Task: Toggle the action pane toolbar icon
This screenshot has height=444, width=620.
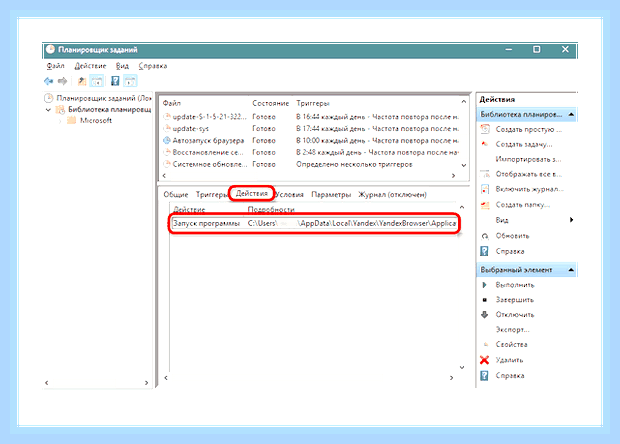Action: pos(130,81)
